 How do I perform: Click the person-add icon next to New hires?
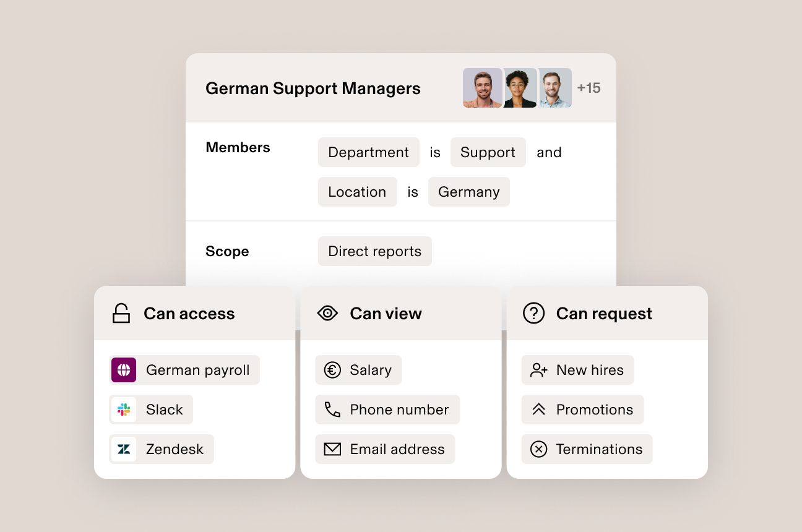point(537,370)
